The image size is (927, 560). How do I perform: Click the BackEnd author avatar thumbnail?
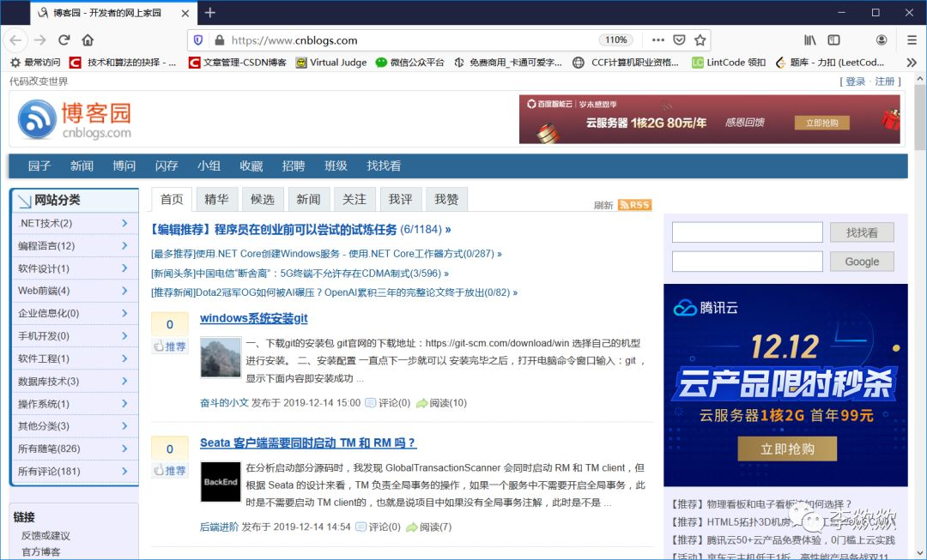coord(221,481)
